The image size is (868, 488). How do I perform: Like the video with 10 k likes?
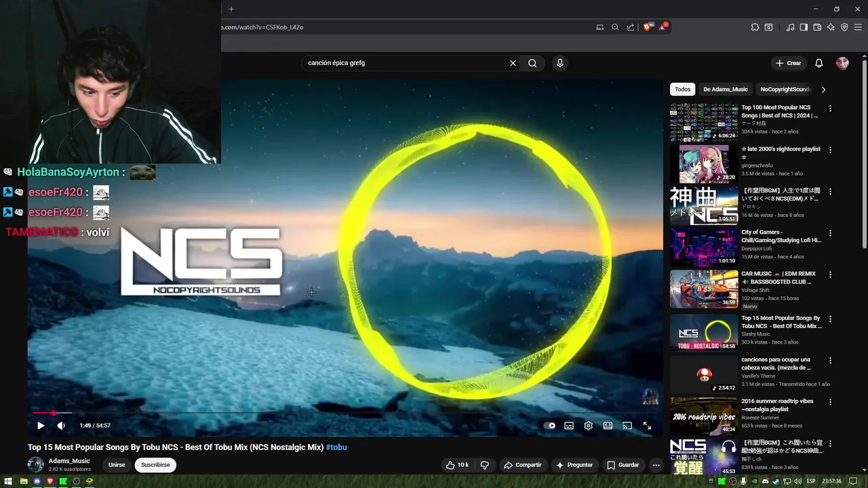(457, 465)
